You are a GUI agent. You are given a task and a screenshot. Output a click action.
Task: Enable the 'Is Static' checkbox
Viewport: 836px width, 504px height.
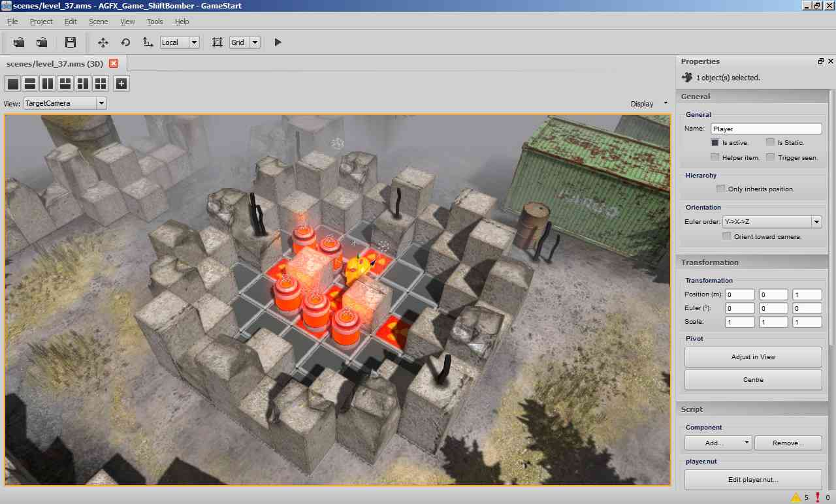pyautogui.click(x=771, y=142)
